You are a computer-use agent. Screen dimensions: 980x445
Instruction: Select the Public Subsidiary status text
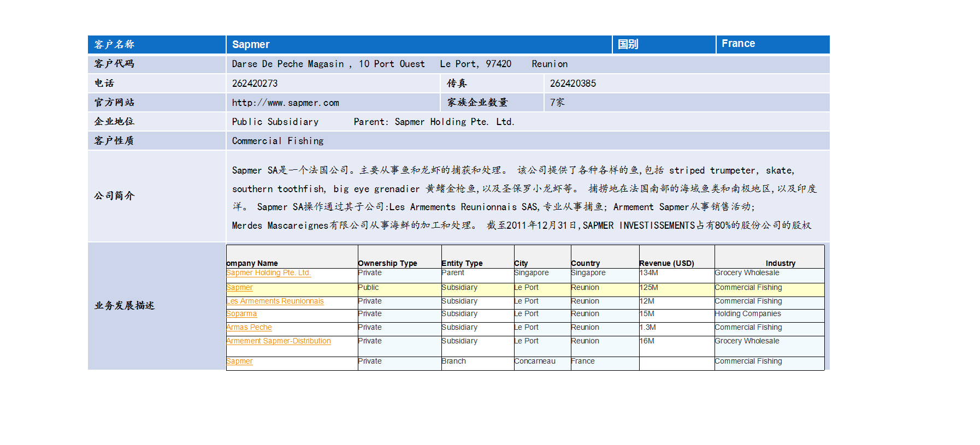click(275, 122)
